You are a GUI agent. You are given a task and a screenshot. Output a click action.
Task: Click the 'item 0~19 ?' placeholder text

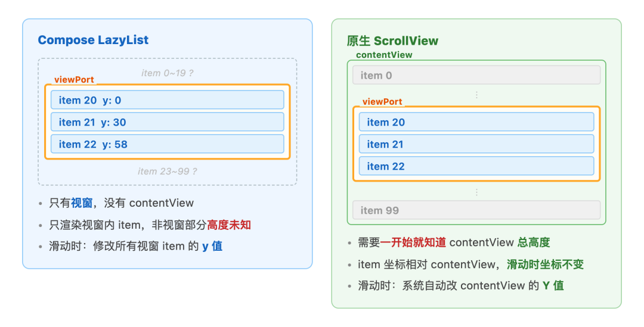point(167,73)
